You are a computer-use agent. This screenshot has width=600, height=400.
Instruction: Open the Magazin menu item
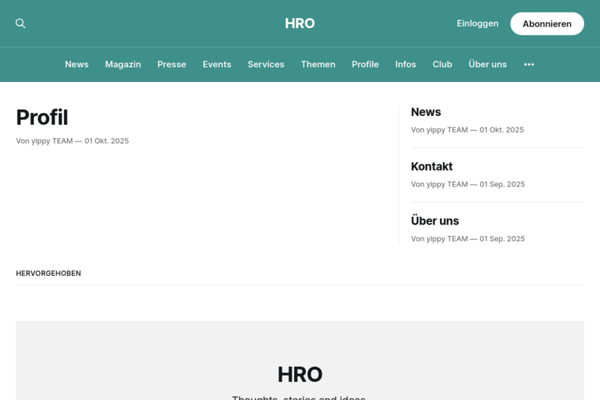click(123, 64)
